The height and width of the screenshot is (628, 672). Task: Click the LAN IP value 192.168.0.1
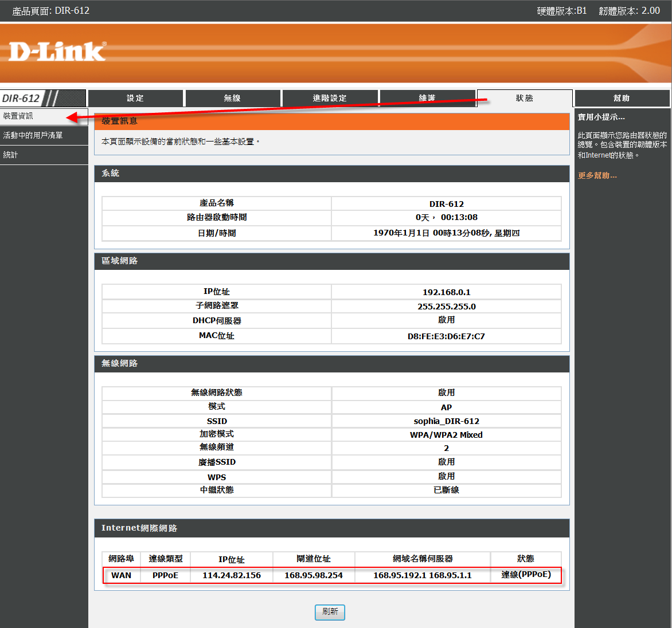tap(446, 292)
